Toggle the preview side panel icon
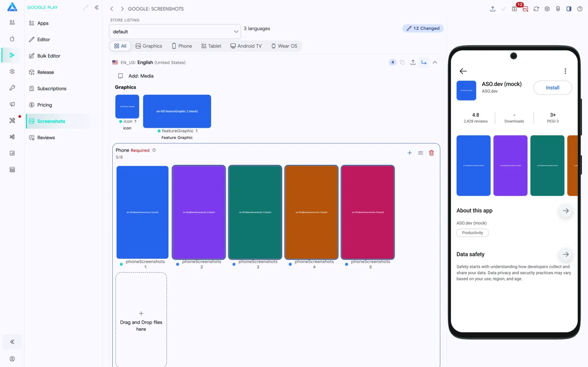Screen dimensions: 588x367 569,9
